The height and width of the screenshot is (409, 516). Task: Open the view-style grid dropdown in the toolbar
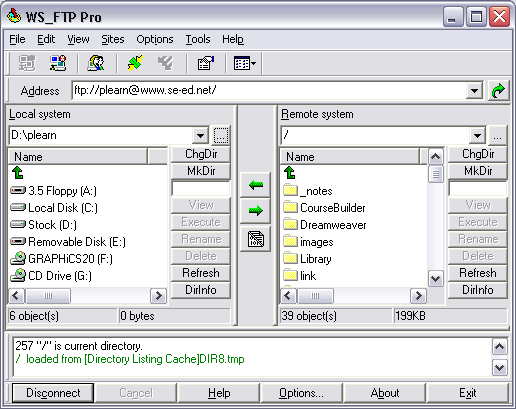click(245, 63)
